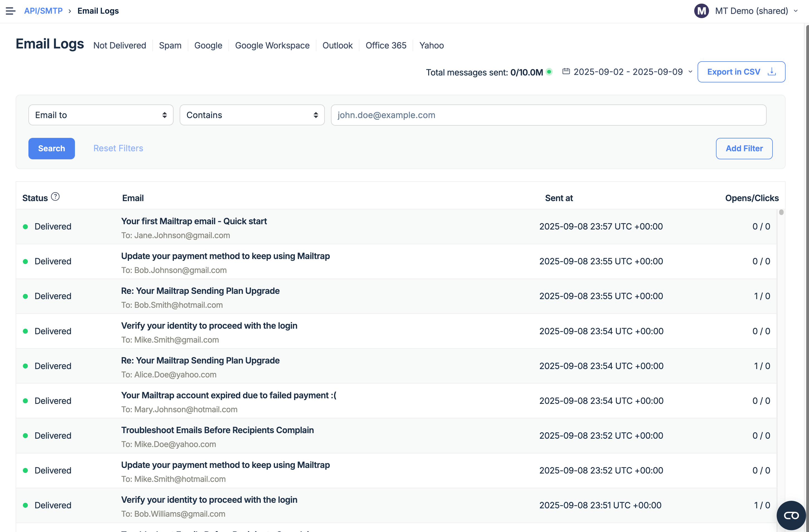This screenshot has width=809, height=532.
Task: Open 'Your first Mailtrap email - Quick start'
Action: (194, 221)
